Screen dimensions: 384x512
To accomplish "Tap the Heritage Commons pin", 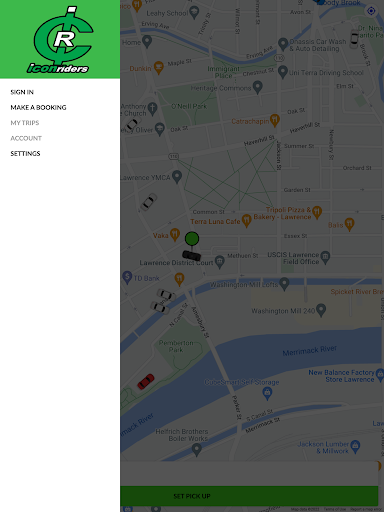I will (258, 88).
